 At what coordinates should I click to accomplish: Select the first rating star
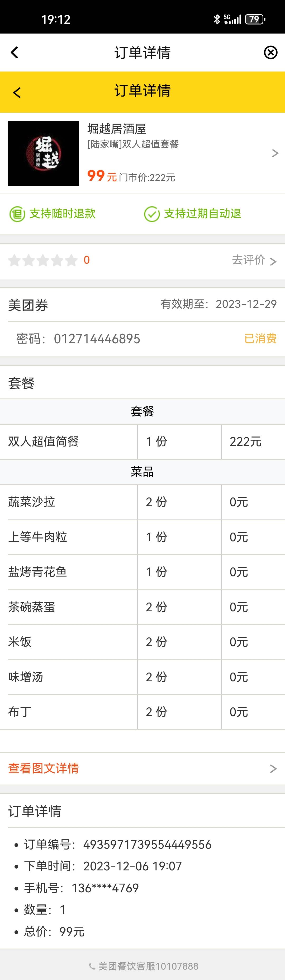click(x=15, y=260)
